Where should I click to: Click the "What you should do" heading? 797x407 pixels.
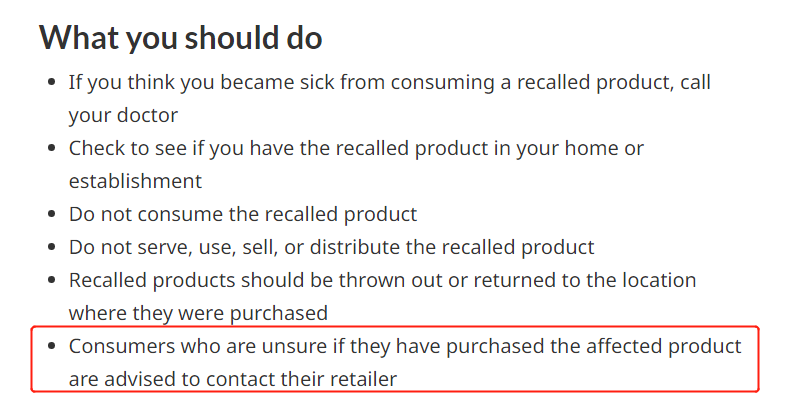click(181, 38)
